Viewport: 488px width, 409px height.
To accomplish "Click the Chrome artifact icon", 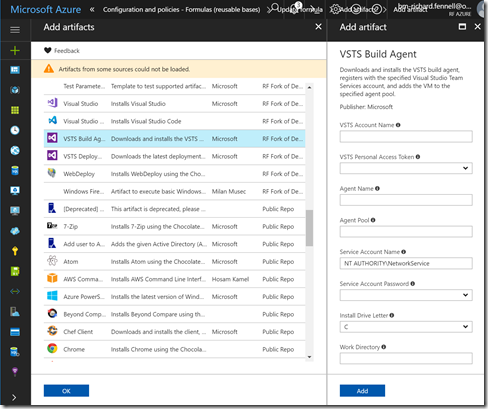I will point(52,349).
